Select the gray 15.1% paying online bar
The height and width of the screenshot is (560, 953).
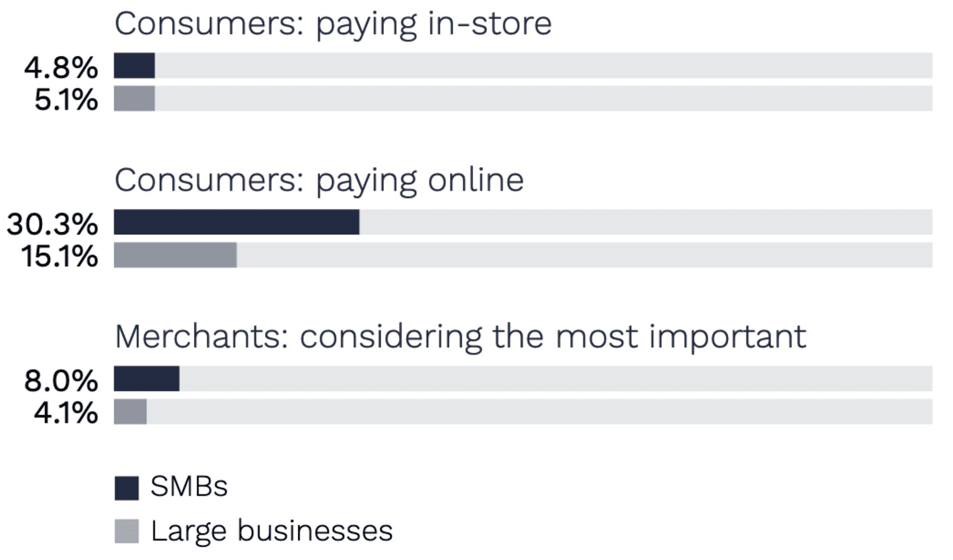[175, 255]
